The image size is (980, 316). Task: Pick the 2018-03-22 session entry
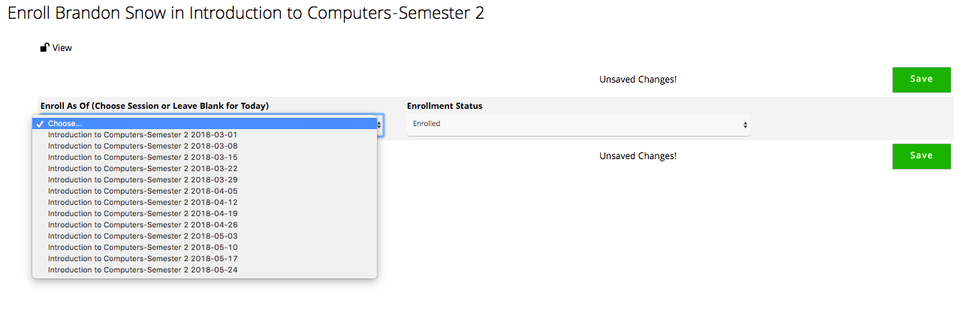tap(204, 169)
